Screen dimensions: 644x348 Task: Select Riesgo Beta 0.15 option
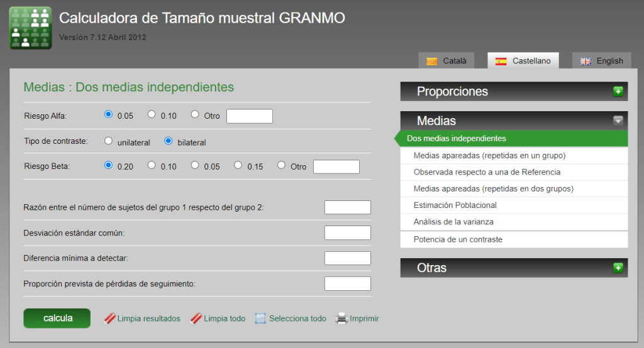coord(238,165)
